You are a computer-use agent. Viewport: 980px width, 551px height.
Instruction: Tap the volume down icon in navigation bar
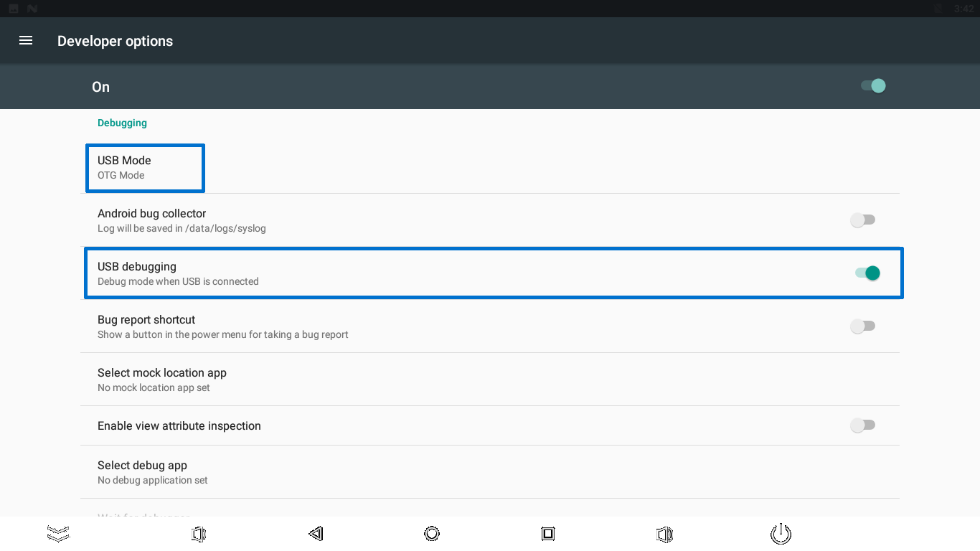pos(199,534)
